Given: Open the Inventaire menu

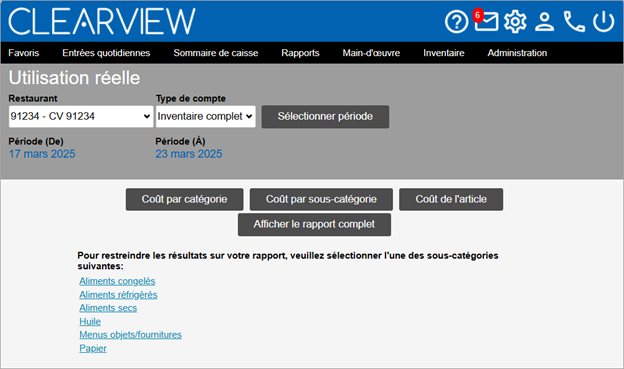Looking at the screenshot, I should pyautogui.click(x=444, y=53).
